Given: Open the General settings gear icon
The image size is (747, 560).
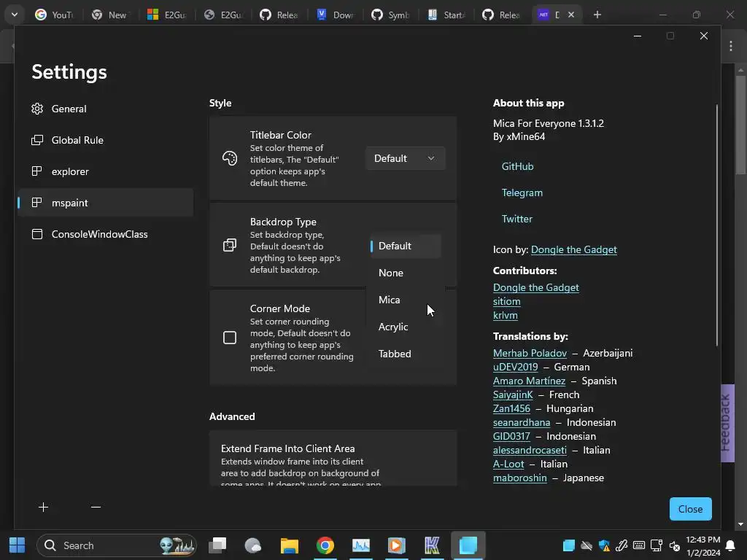Looking at the screenshot, I should click(37, 109).
